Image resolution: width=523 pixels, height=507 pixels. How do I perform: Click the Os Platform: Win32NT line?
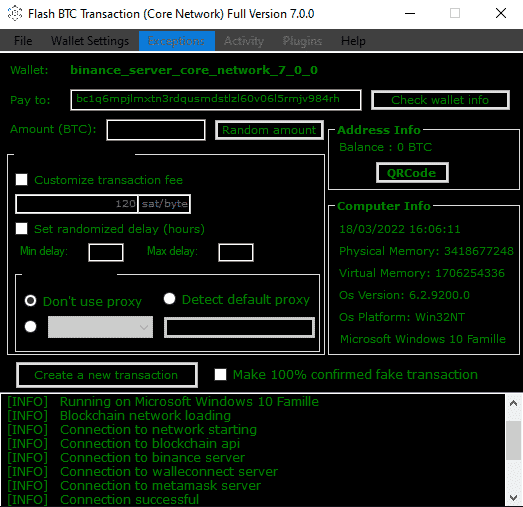tap(402, 317)
